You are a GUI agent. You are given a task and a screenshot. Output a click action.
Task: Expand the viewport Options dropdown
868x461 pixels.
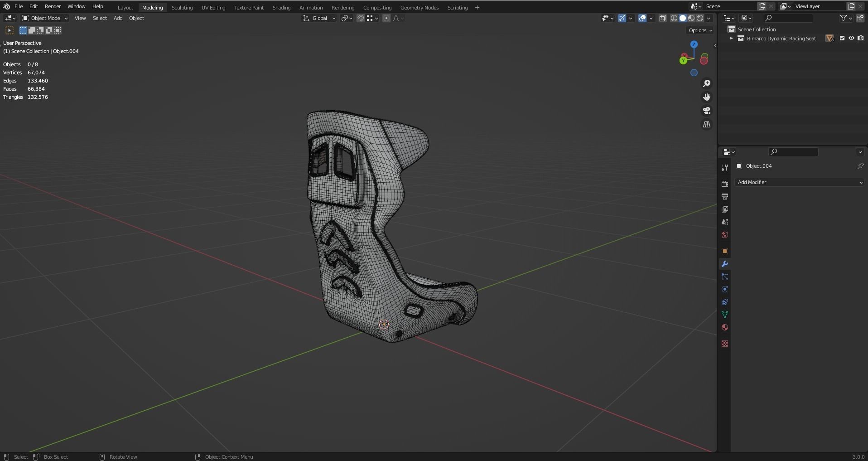click(x=700, y=30)
